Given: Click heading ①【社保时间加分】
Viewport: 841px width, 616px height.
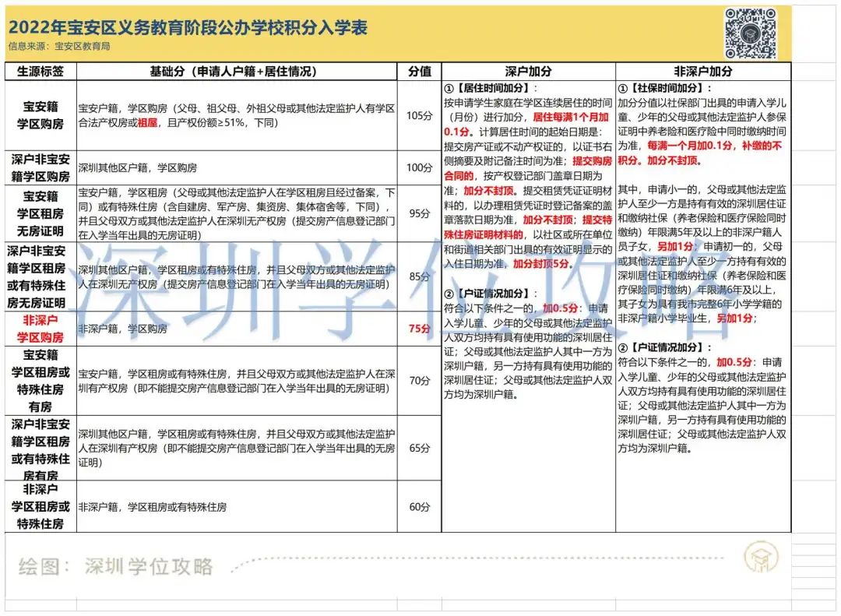Looking at the screenshot, I should coord(665,88).
